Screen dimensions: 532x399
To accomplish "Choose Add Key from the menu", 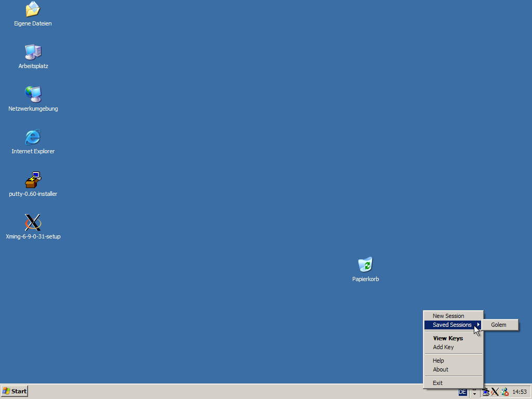I will [443, 347].
